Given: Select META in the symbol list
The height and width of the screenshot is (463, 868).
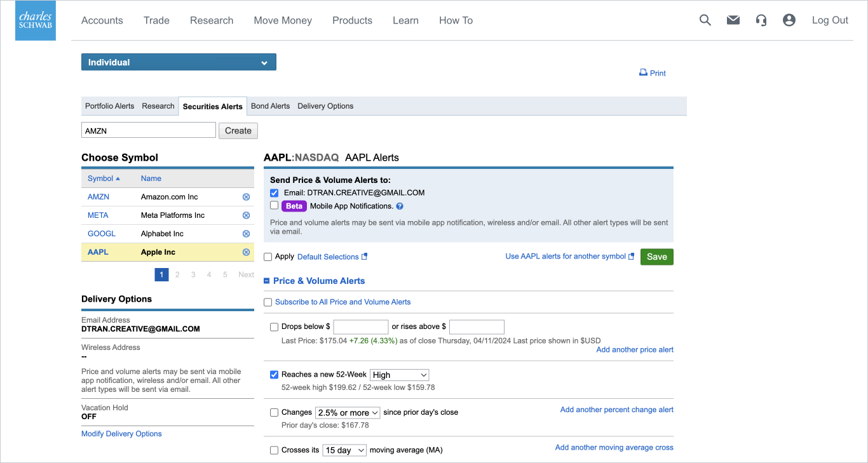Looking at the screenshot, I should (x=98, y=215).
